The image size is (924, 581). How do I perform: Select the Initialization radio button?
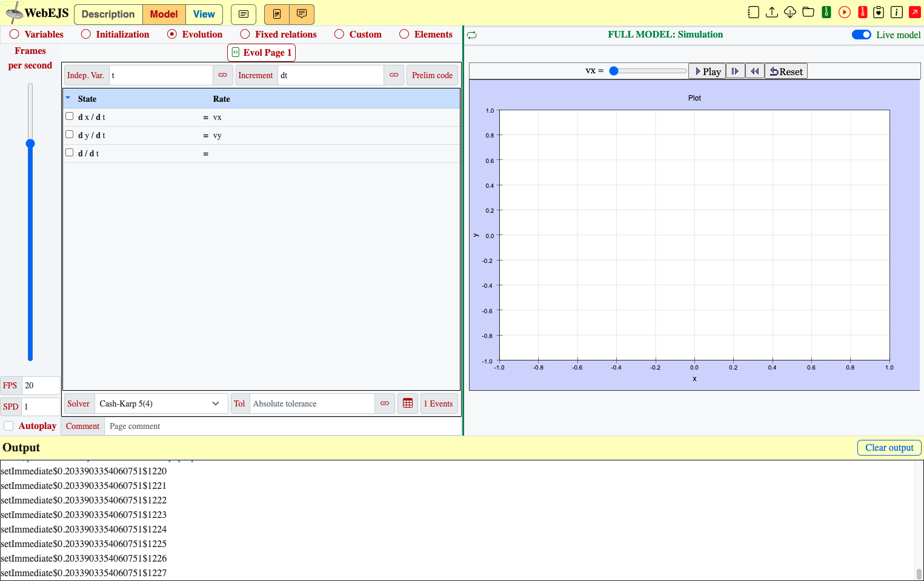pos(86,35)
